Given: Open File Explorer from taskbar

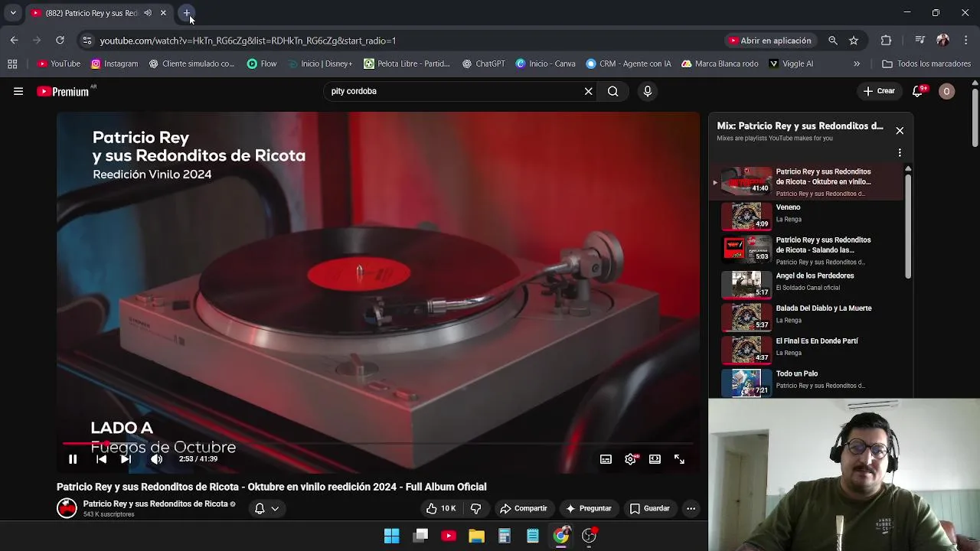Looking at the screenshot, I should pos(476,536).
